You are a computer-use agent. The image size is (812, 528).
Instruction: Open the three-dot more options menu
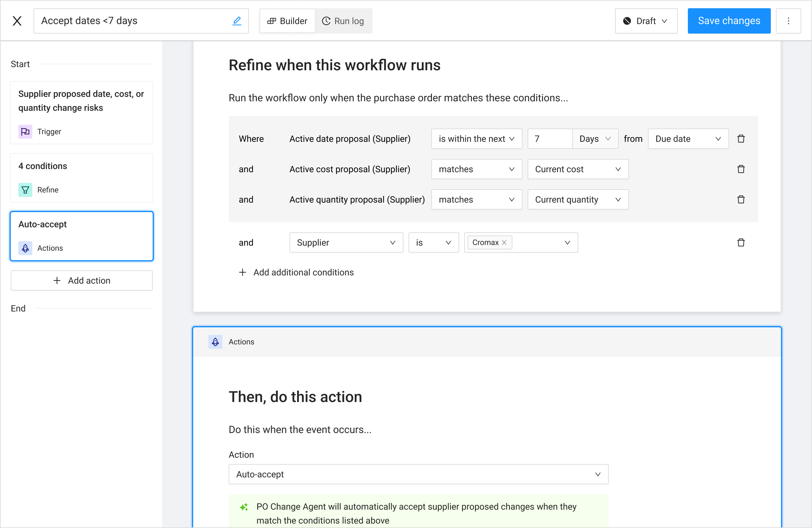788,21
